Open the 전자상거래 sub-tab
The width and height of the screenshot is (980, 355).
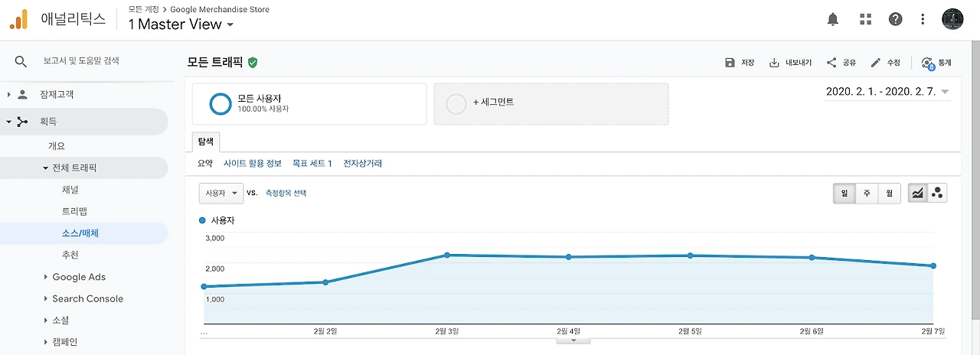363,163
